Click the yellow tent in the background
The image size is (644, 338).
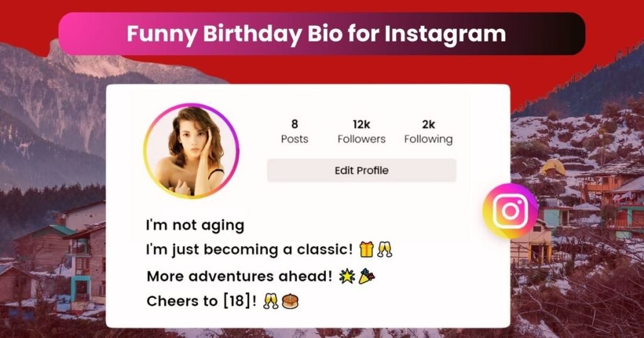click(553, 167)
